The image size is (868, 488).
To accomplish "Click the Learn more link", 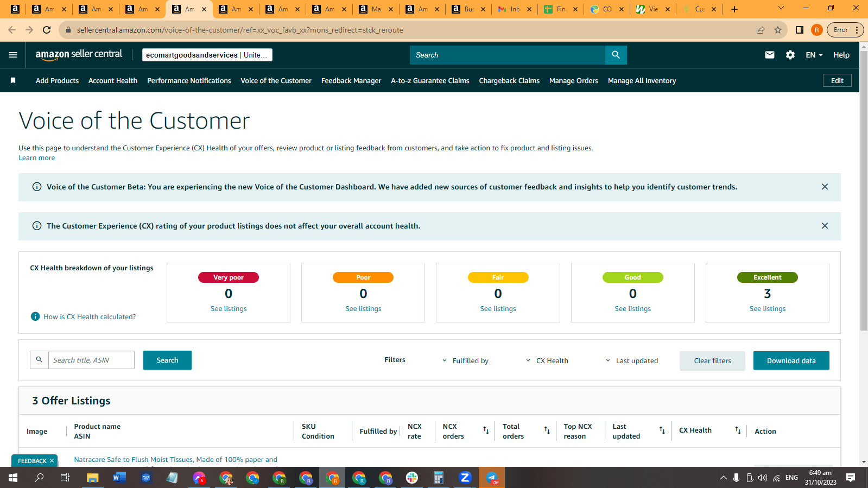I will (x=36, y=158).
